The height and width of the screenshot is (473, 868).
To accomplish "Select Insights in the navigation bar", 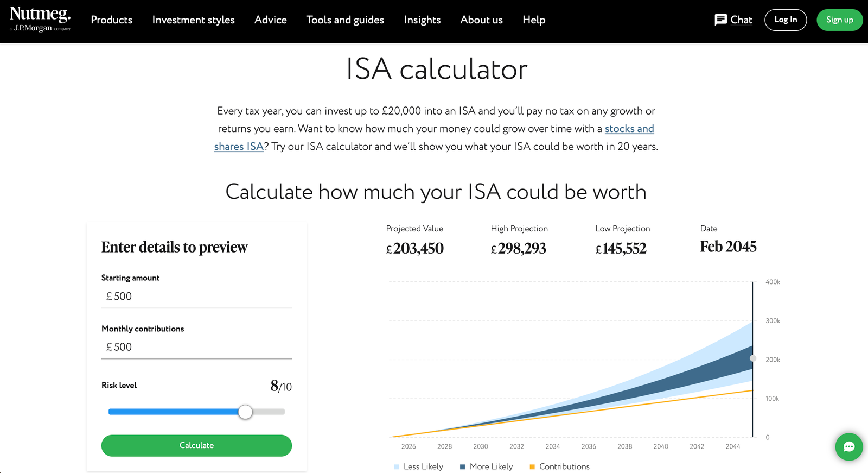I will (422, 20).
